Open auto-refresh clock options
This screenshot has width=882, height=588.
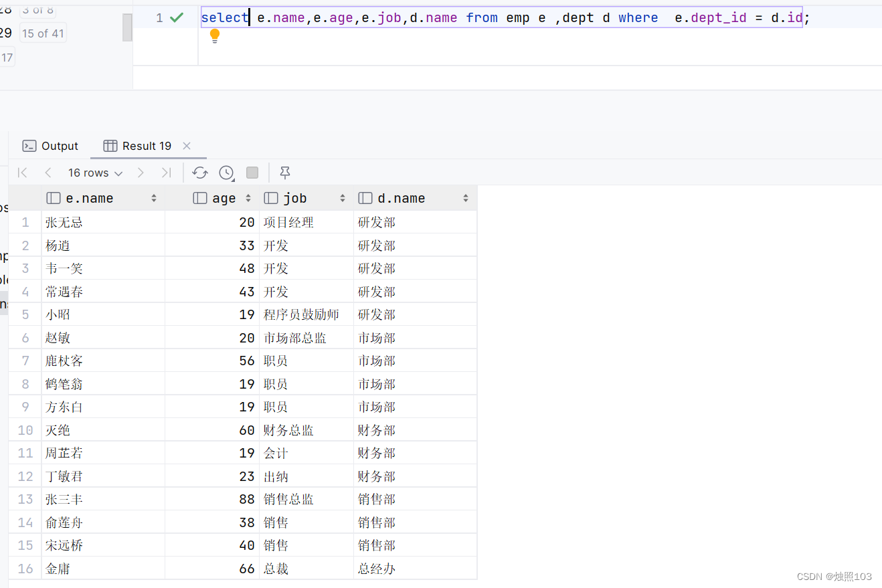[x=226, y=173]
